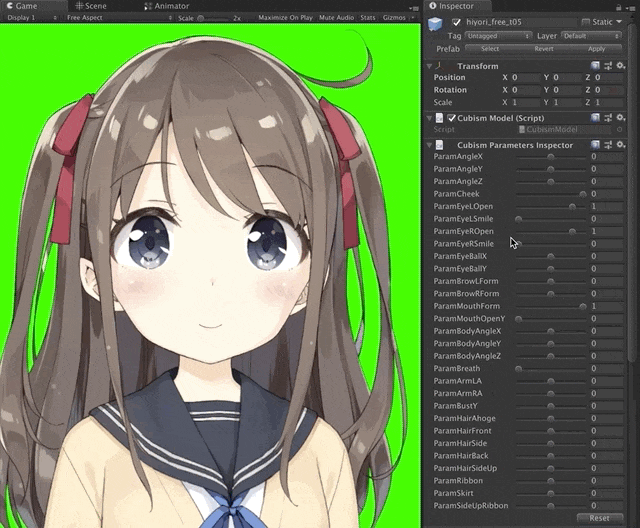Open Cubism Parameters Inspector help icon
The height and width of the screenshot is (528, 640).
(x=596, y=145)
